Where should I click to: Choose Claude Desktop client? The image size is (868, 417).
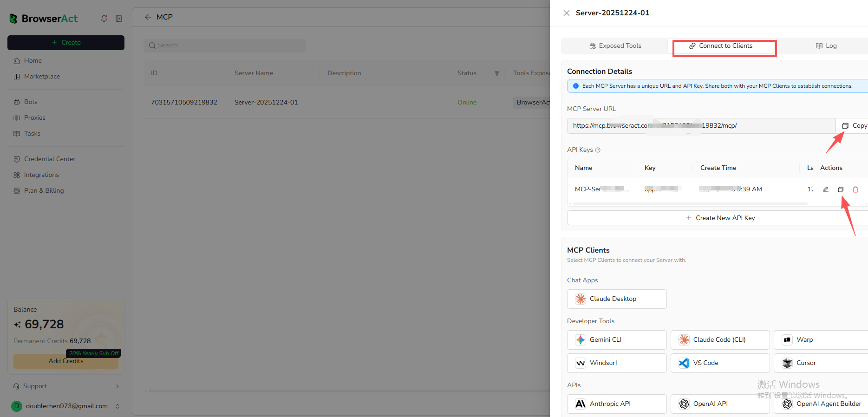coord(617,299)
